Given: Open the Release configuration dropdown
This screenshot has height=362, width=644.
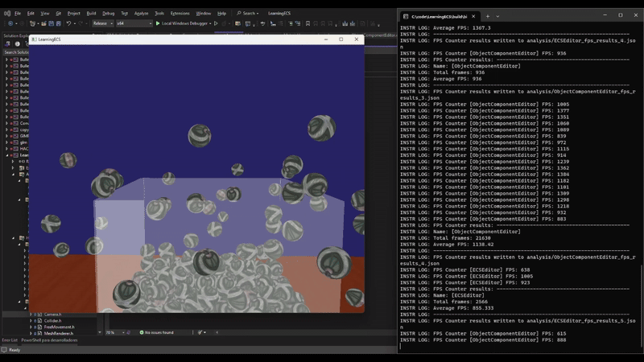Looking at the screenshot, I should click(103, 23).
